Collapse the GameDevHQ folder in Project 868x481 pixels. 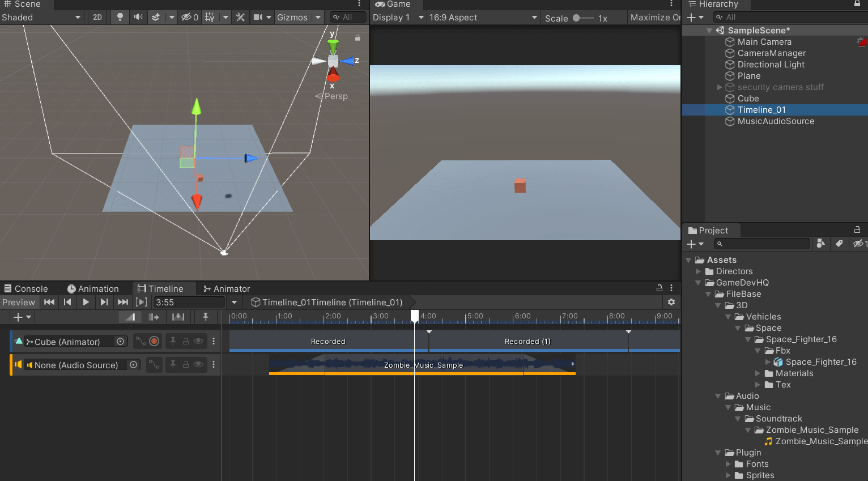click(x=699, y=283)
